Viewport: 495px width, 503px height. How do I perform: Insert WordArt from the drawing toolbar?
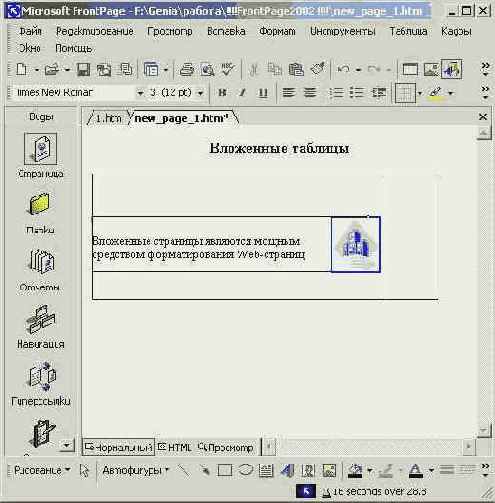coord(287,471)
